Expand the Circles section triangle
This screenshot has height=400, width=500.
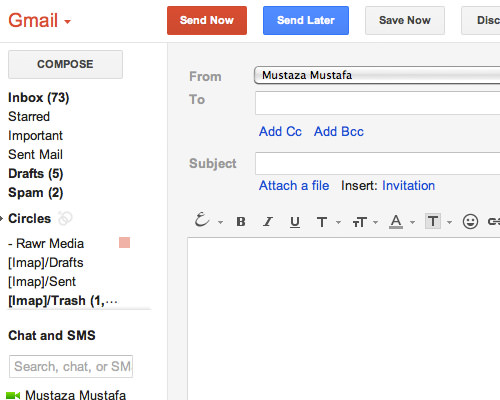pyautogui.click(x=2, y=219)
